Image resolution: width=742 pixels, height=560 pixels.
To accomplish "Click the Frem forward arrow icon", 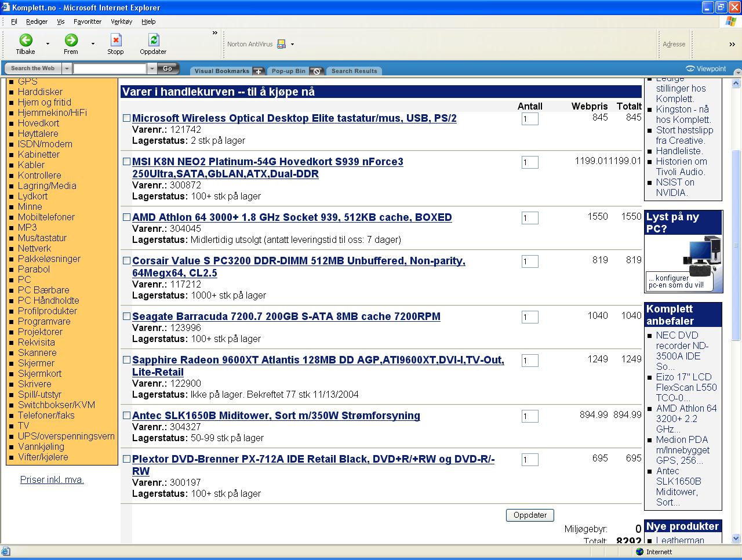I will (x=71, y=40).
